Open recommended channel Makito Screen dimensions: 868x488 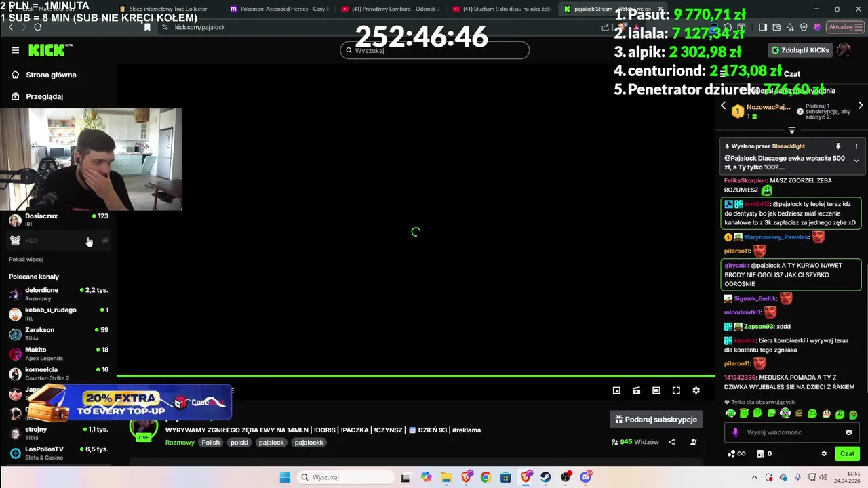coord(58,353)
